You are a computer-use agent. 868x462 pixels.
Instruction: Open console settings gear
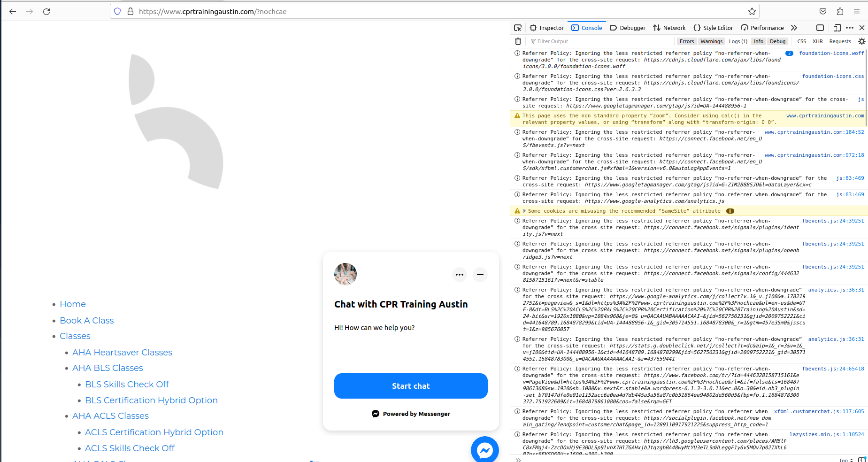(862, 41)
